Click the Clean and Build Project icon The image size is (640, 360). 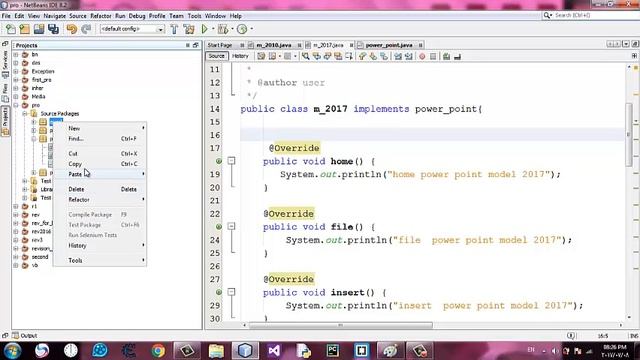click(189, 29)
